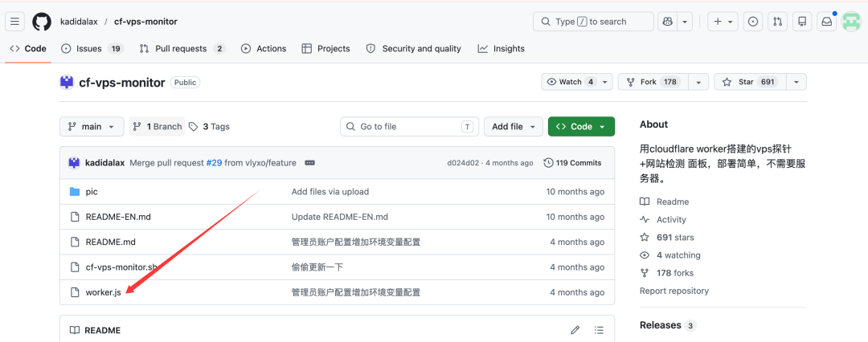The height and width of the screenshot is (342, 868).
Task: Open the Update README-EN.md commit message
Action: (x=339, y=217)
